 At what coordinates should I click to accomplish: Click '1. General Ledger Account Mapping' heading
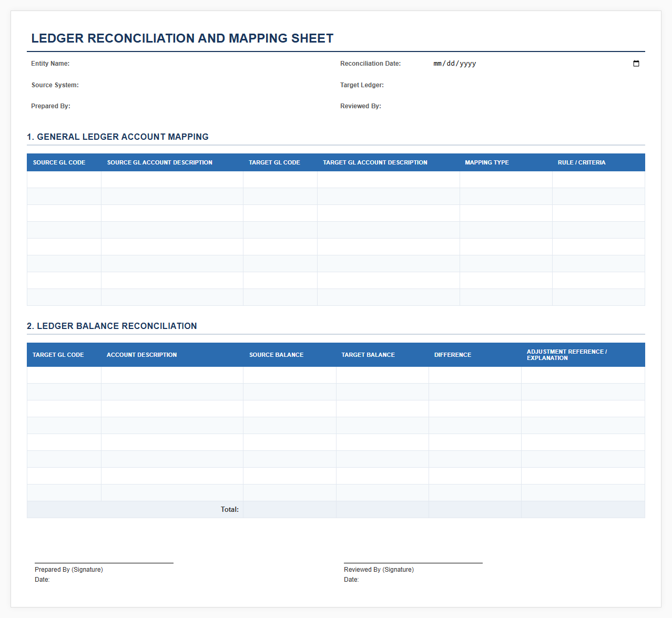[x=118, y=137]
